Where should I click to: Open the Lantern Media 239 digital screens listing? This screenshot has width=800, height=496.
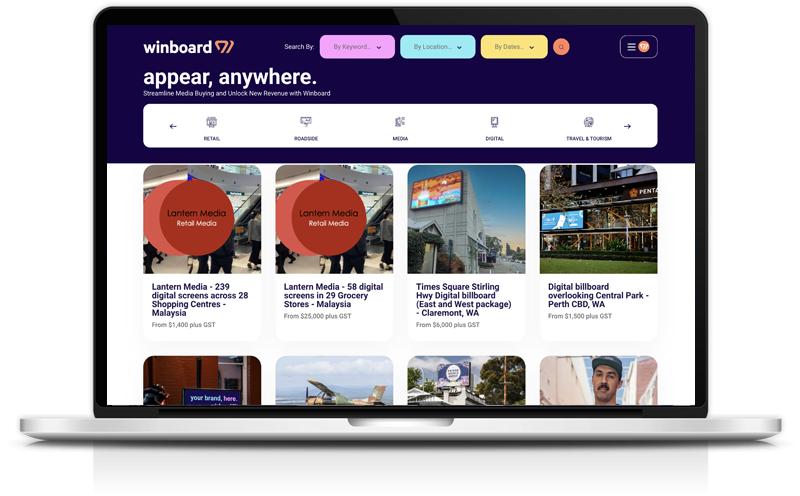click(202, 298)
